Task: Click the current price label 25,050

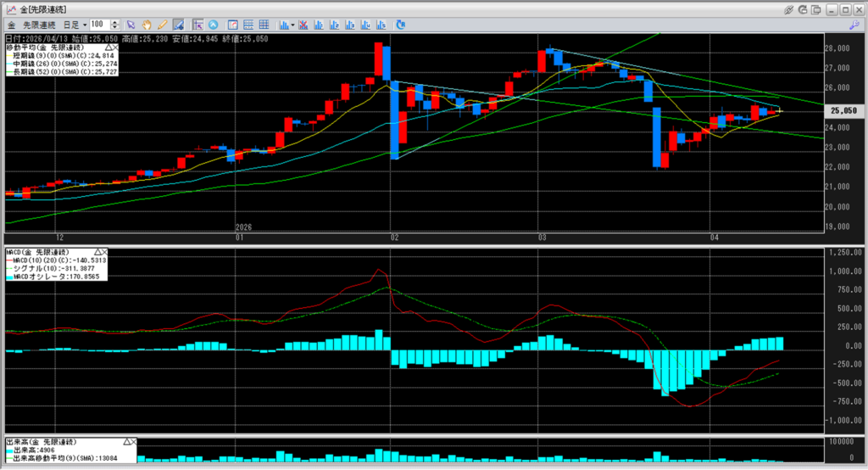Action: pyautogui.click(x=843, y=111)
